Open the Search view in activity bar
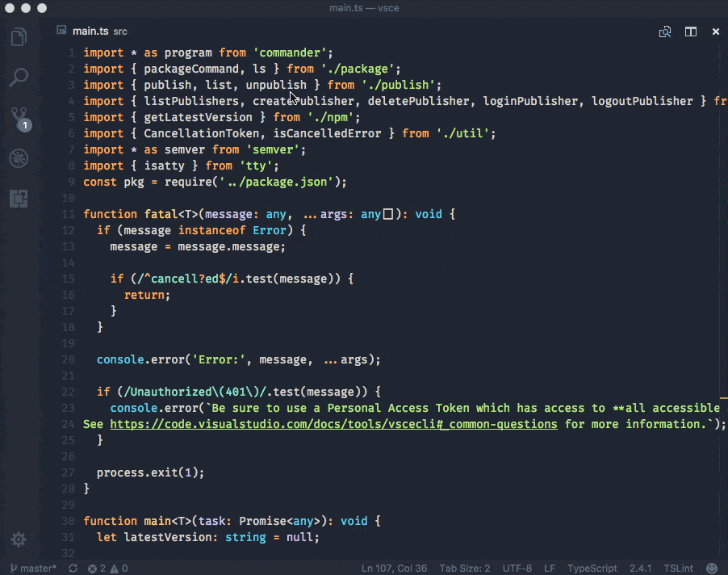The height and width of the screenshot is (575, 728). [19, 78]
